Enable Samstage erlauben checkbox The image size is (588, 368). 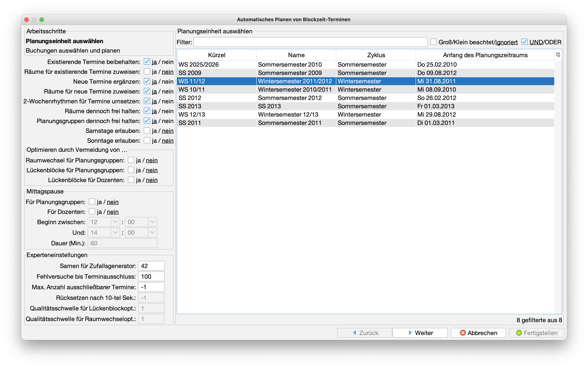pos(147,131)
